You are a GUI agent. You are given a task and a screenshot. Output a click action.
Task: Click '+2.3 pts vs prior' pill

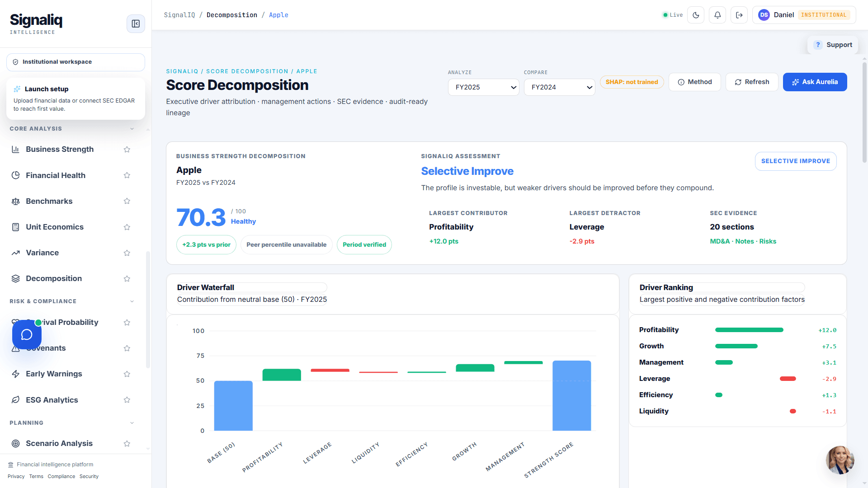[x=206, y=245]
